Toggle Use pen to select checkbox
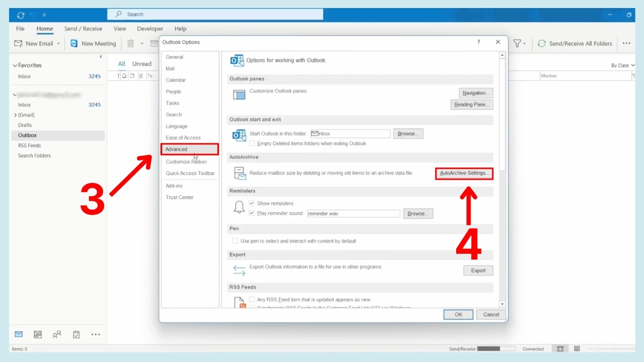 [235, 241]
